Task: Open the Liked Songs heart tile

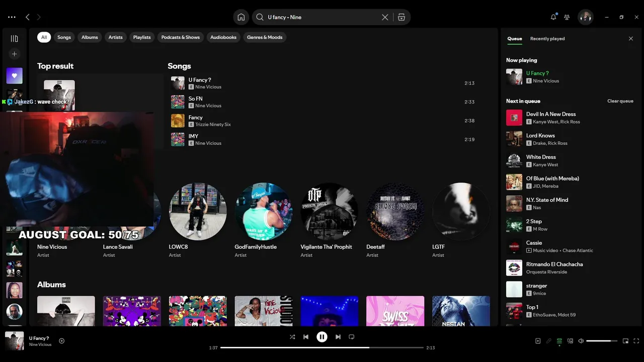Action: (x=14, y=76)
